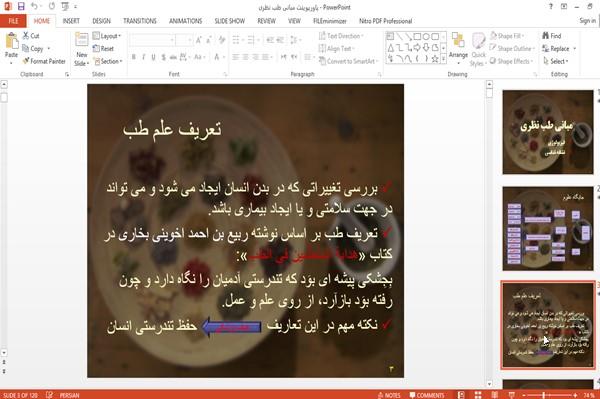The height and width of the screenshot is (399, 600).
Task: Open the Text Direction dropdown
Action: coord(341,36)
